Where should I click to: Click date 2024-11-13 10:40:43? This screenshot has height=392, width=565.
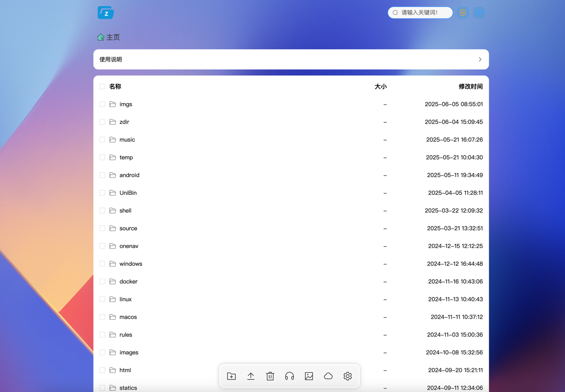455,299
